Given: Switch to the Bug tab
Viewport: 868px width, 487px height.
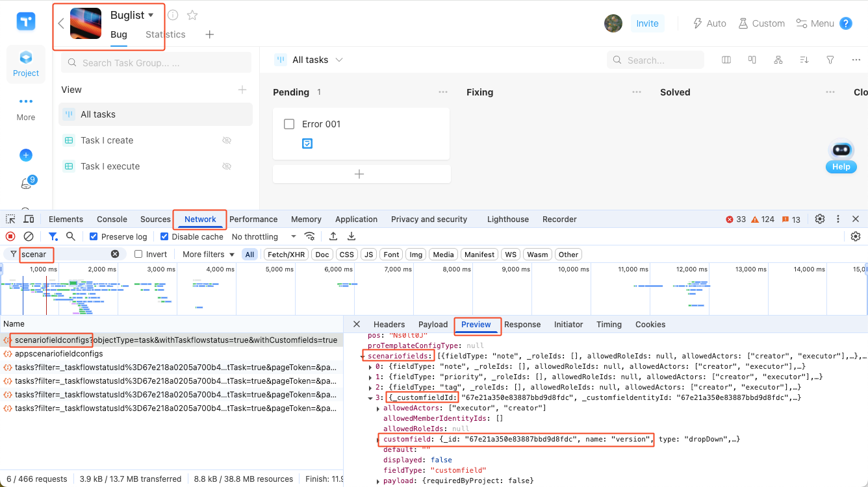Looking at the screenshot, I should point(119,34).
